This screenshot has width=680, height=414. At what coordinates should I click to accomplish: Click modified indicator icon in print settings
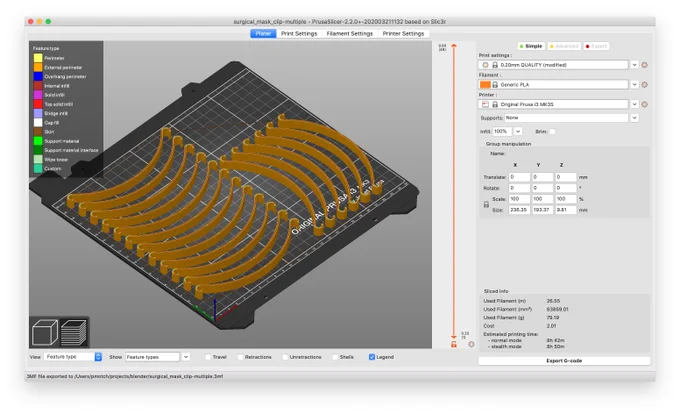(485, 65)
